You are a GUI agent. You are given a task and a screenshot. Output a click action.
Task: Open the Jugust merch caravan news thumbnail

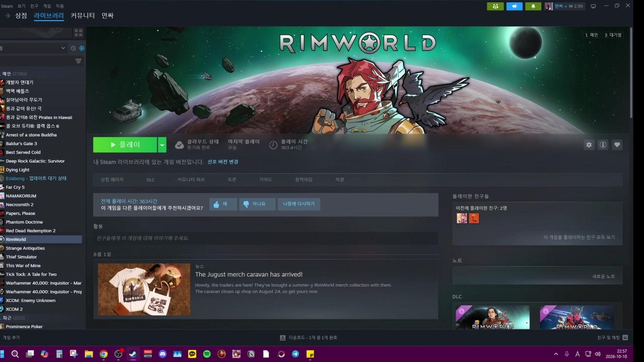144,289
